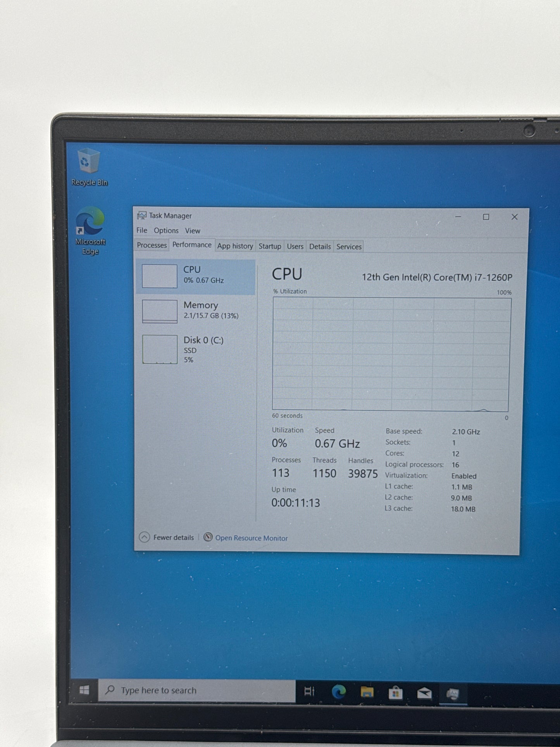Open the Recycle Bin desktop icon
This screenshot has height=747, width=560.
[x=89, y=167]
